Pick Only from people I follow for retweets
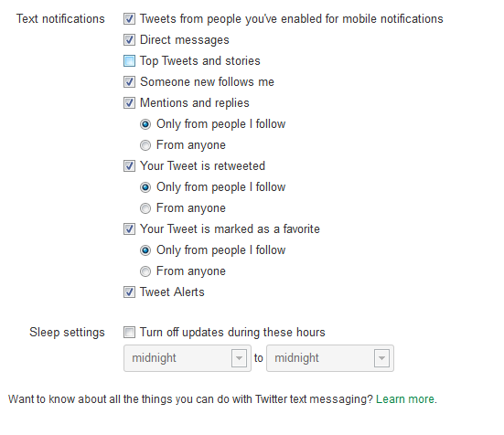 click(145, 187)
